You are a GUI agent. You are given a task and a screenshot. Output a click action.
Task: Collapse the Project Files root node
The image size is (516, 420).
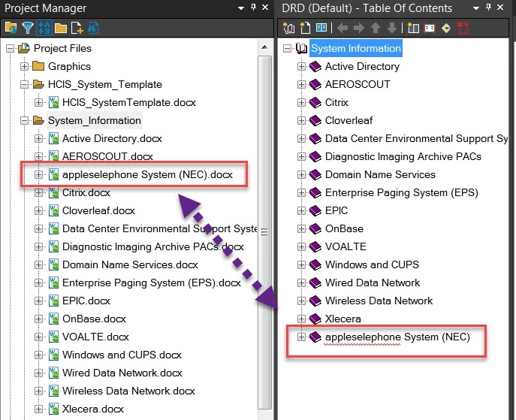click(x=11, y=48)
